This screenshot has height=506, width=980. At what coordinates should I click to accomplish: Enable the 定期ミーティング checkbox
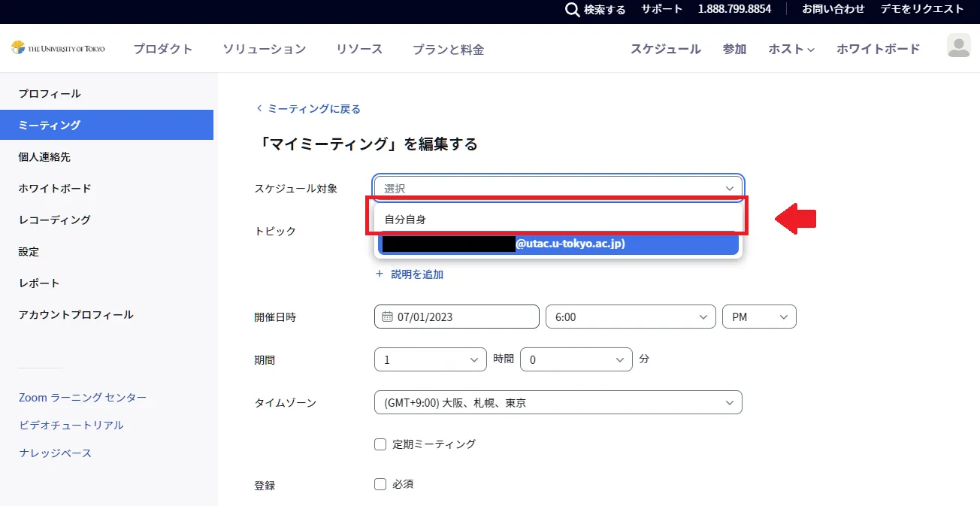click(380, 444)
